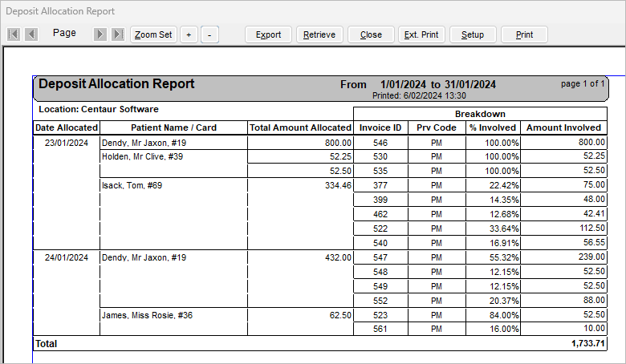The height and width of the screenshot is (364, 626).
Task: Click the date range 1/01/2024 to 31/01/2024
Action: click(x=438, y=84)
